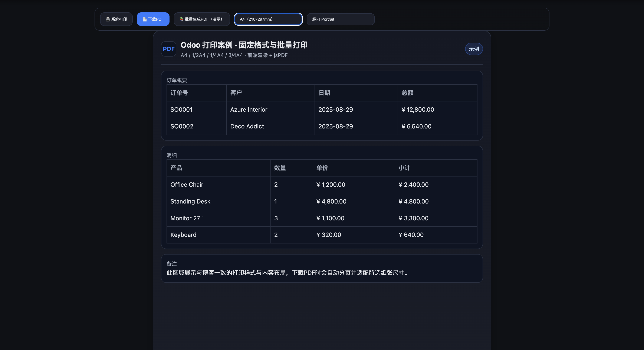Click the 小计 column header
The width and height of the screenshot is (644, 350).
point(404,168)
